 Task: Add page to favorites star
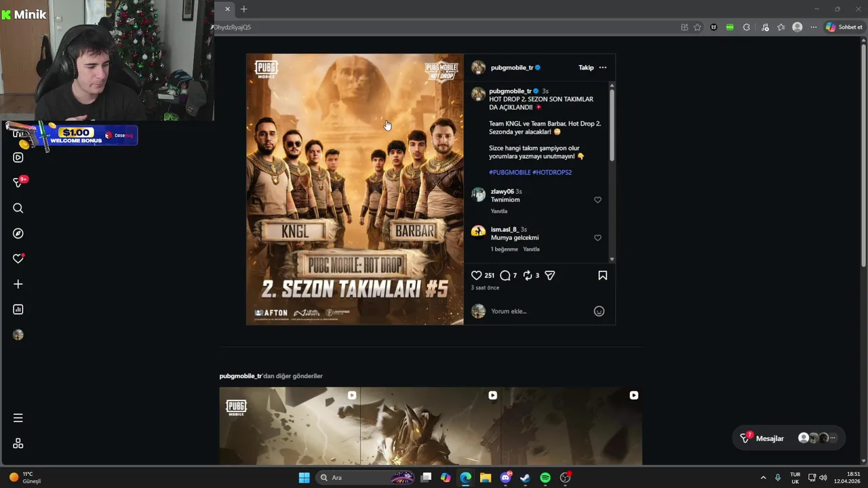click(697, 27)
